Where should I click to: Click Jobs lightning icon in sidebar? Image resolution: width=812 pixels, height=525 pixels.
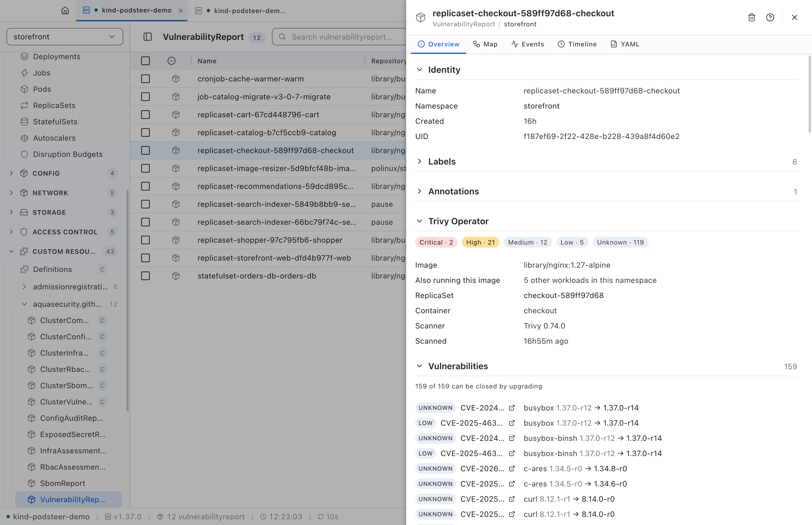[x=24, y=73]
